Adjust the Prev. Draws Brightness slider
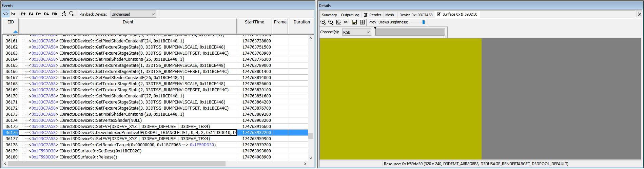 [423, 22]
